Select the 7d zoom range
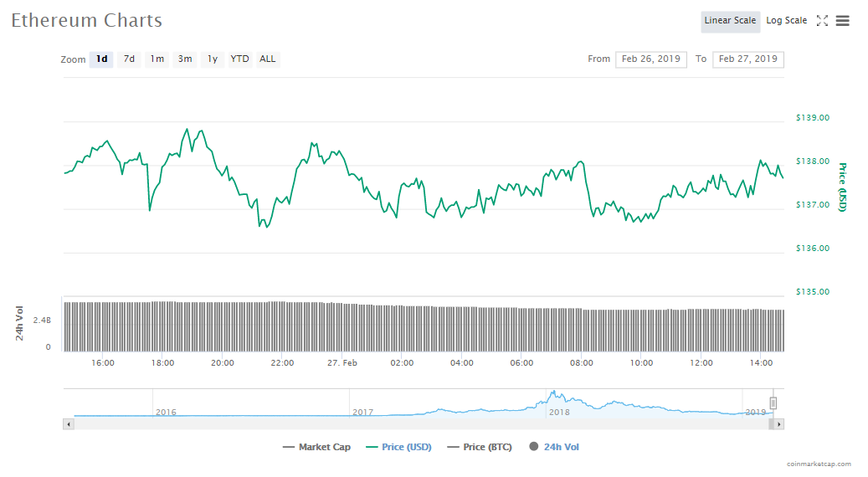This screenshot has width=868, height=477. tap(129, 59)
